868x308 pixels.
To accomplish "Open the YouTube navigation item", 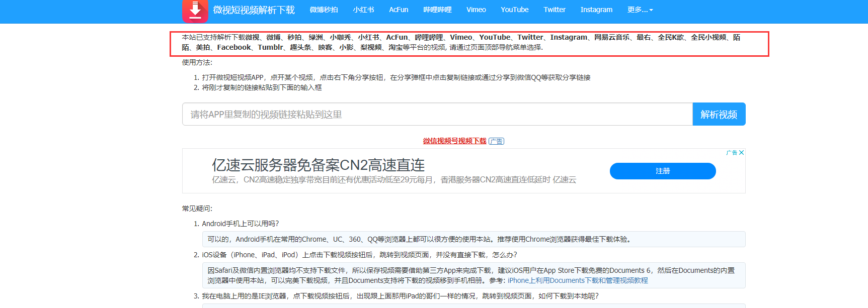I will [x=514, y=10].
